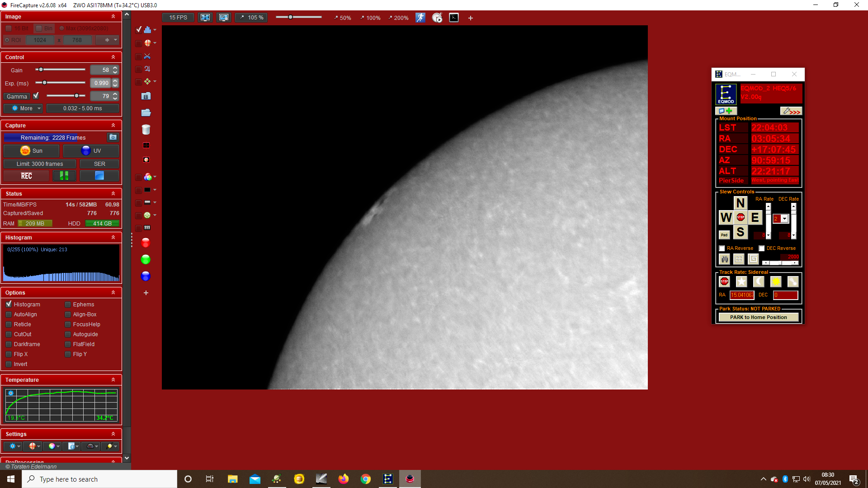
Task: Set zoom to 100% preset
Action: pyautogui.click(x=370, y=18)
